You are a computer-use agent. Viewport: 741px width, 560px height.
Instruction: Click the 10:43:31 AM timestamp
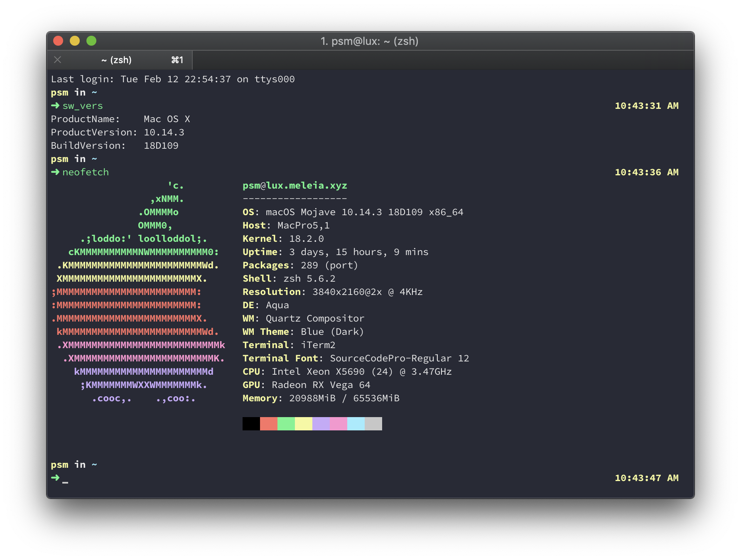(647, 106)
